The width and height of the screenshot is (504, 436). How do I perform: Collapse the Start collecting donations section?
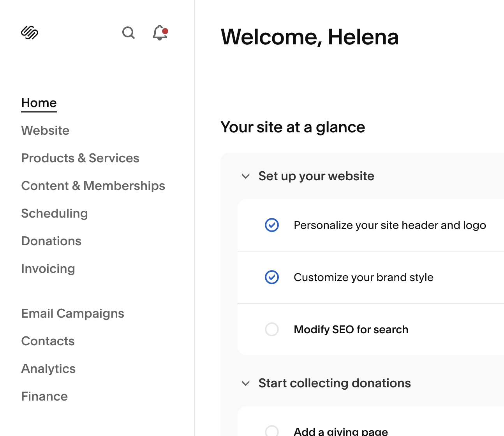(x=246, y=383)
